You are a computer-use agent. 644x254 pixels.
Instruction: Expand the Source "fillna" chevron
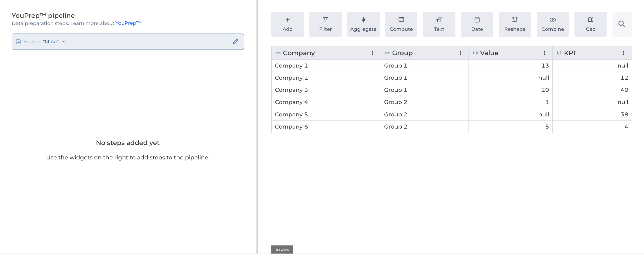pos(64,41)
